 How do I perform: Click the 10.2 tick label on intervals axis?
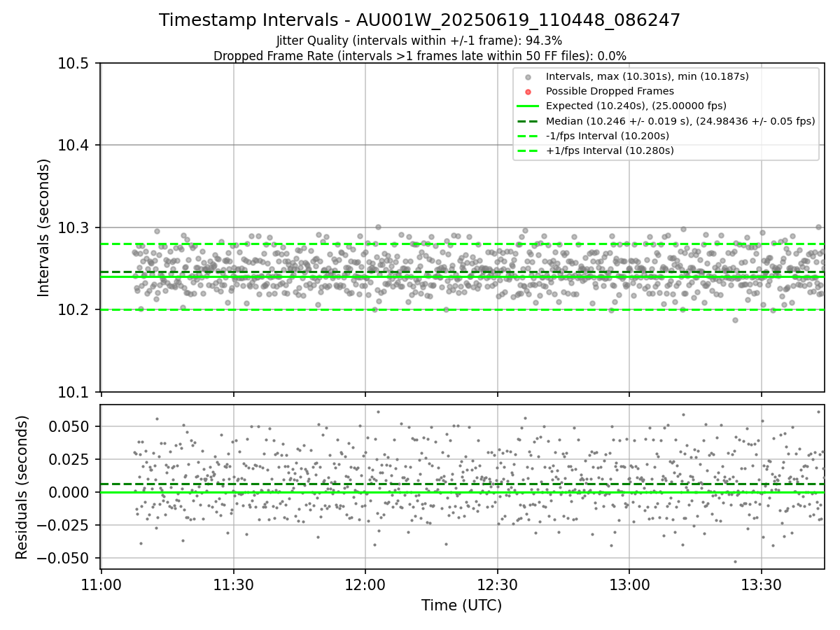pos(75,309)
